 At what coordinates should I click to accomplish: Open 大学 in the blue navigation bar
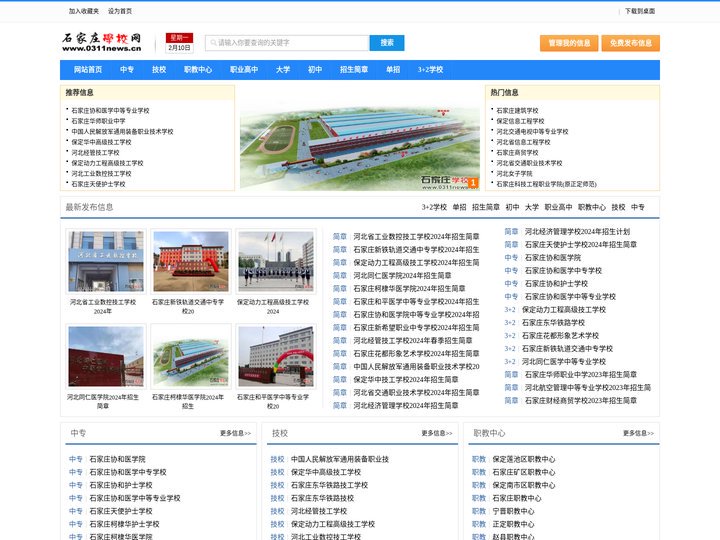tap(283, 70)
